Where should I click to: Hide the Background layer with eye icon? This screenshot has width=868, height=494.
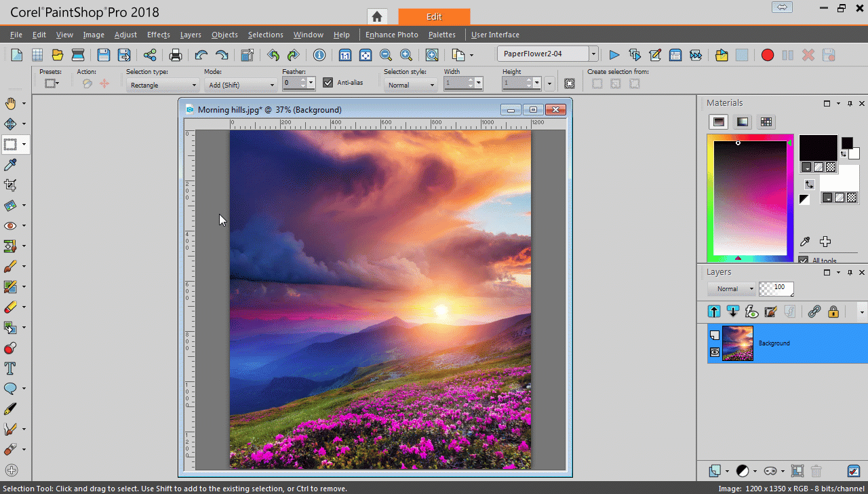point(715,352)
